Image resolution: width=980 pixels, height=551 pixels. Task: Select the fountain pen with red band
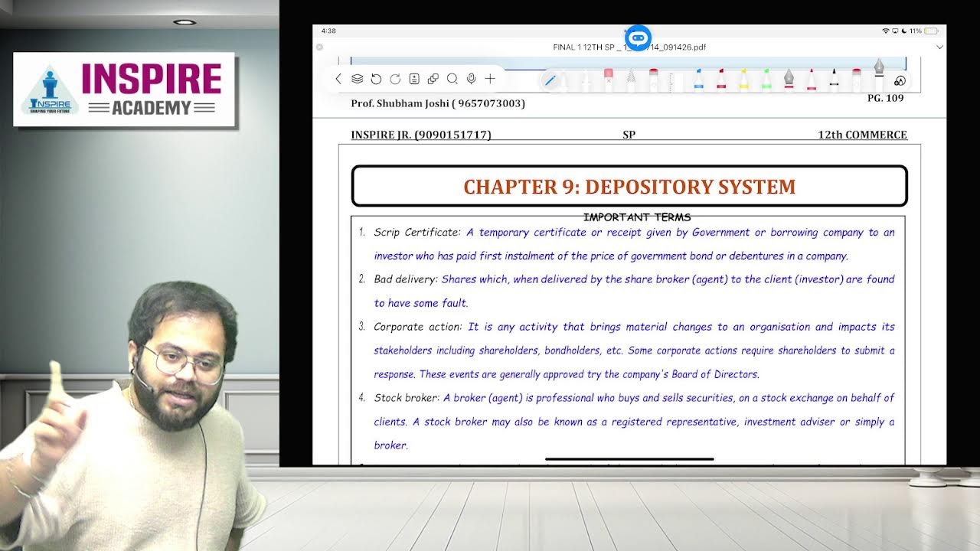789,80
